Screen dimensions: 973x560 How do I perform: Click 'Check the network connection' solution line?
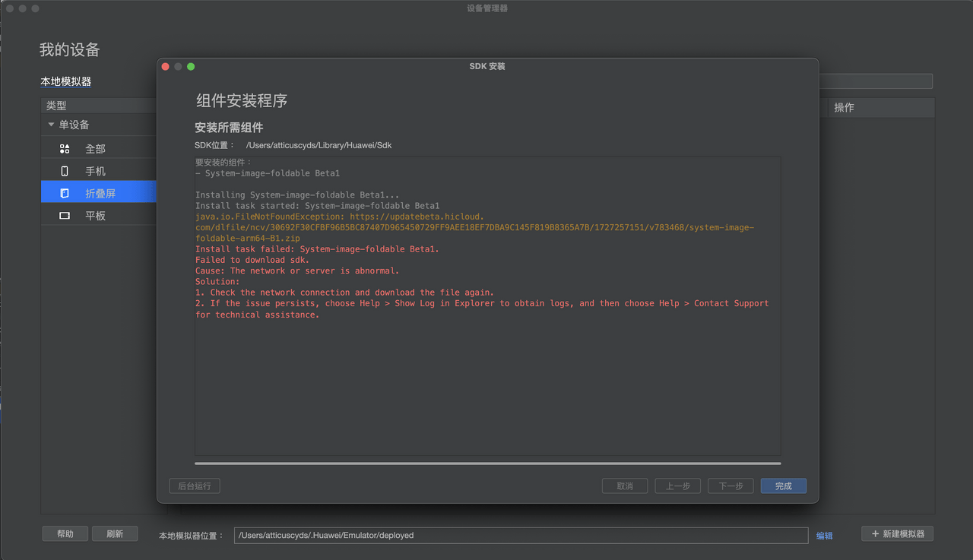tap(344, 293)
